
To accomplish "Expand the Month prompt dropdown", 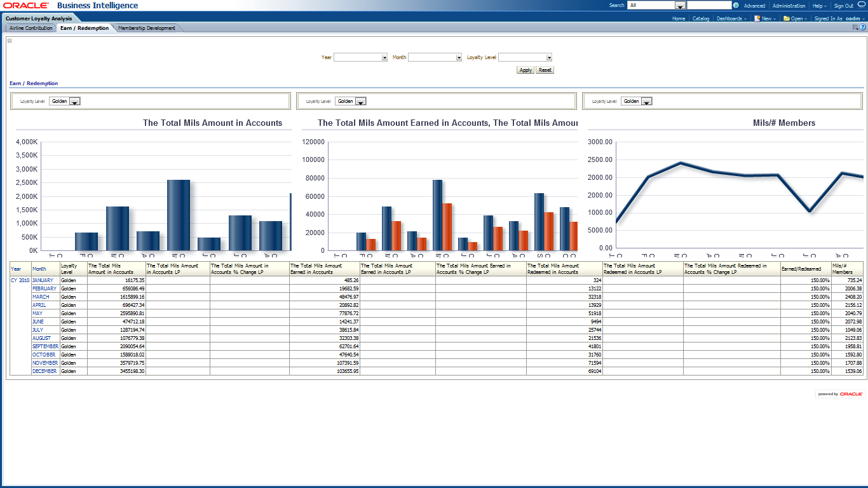I will pyautogui.click(x=459, y=57).
